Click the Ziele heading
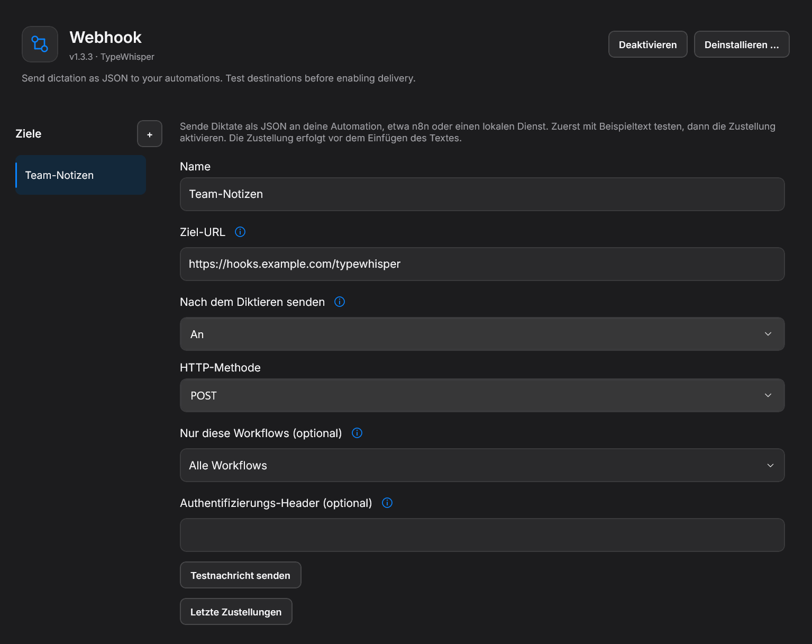The height and width of the screenshot is (644, 812). [29, 134]
